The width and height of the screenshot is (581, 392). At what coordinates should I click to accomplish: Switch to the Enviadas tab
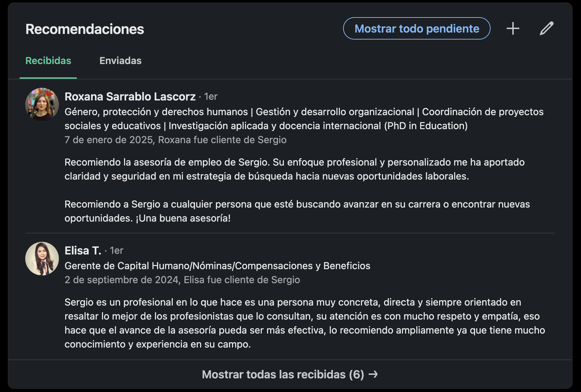click(121, 61)
